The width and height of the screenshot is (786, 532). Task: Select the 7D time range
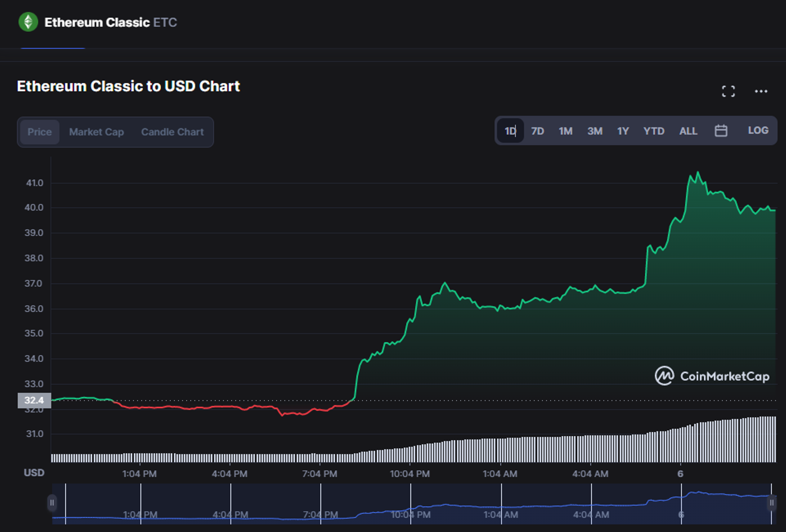537,131
